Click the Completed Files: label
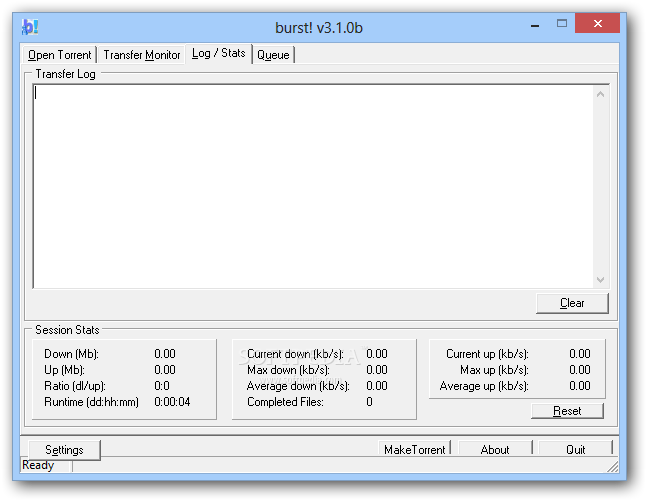647x501 pixels. click(x=285, y=402)
